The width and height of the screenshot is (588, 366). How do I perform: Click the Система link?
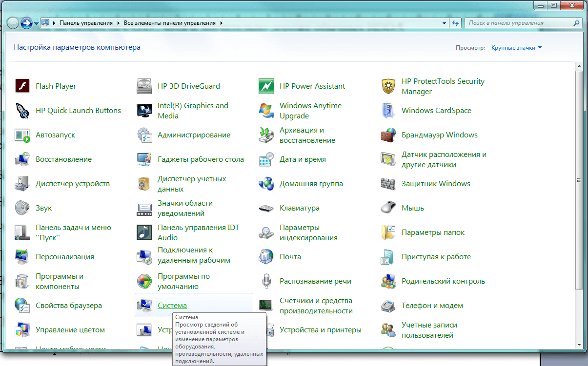[172, 306]
